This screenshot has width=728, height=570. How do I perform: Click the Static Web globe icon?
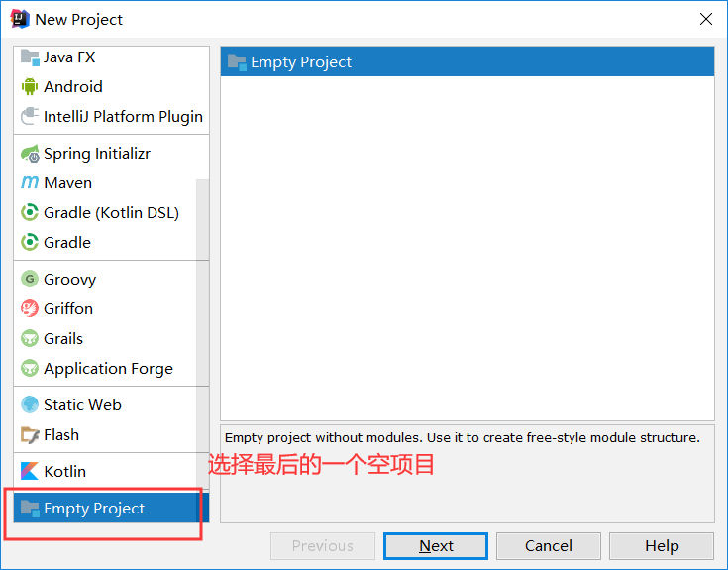(x=30, y=404)
